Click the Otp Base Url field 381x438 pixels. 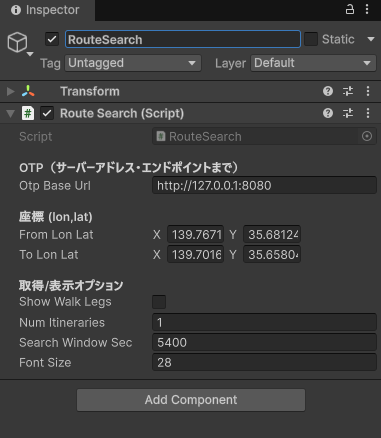[264, 185]
